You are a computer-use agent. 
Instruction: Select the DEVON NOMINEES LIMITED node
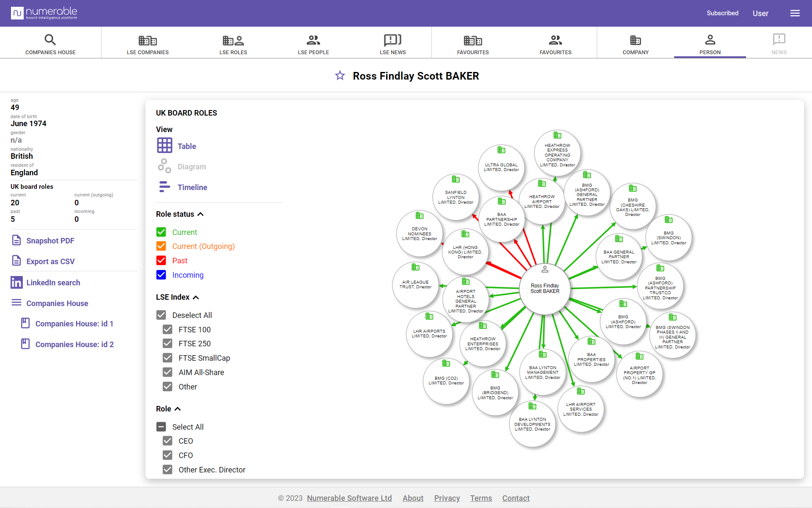tap(420, 233)
